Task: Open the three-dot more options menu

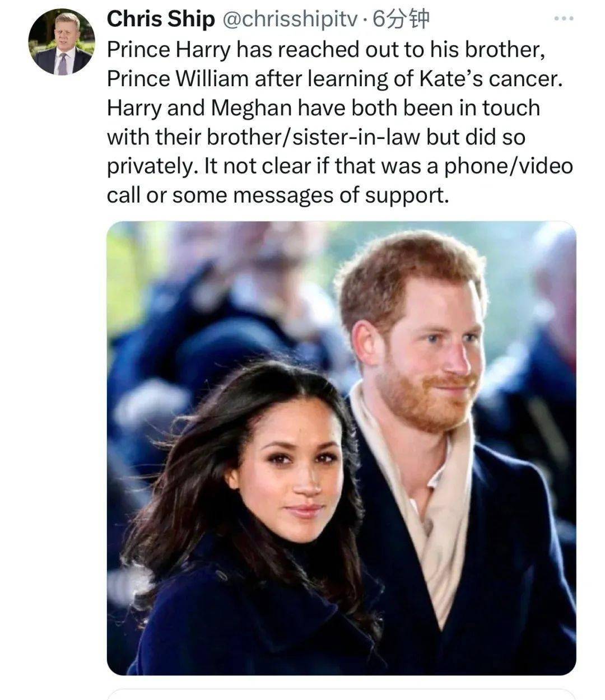Action: (x=563, y=20)
